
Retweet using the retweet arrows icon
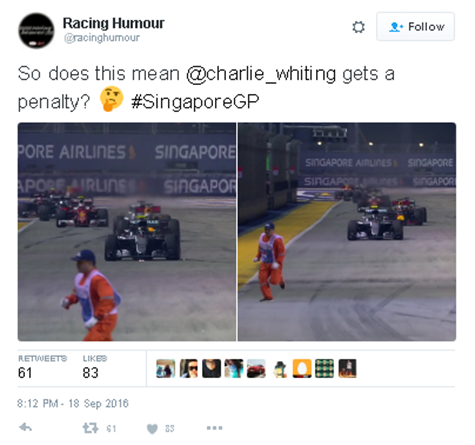[x=90, y=428]
